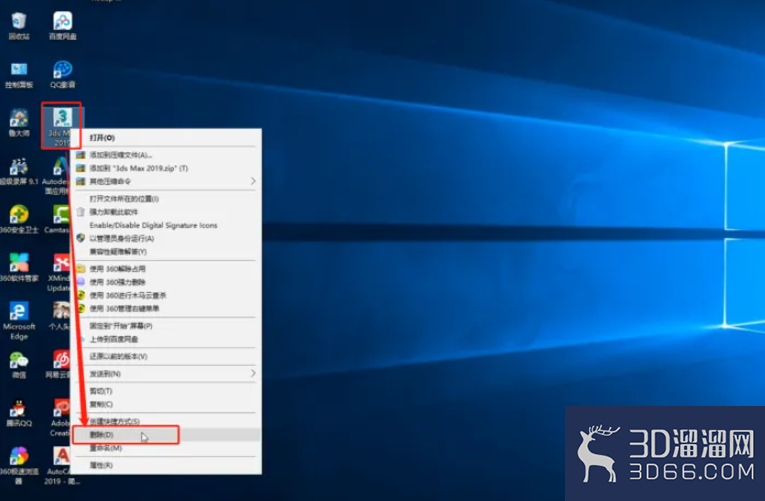Choose 以管理员身份运行(A) entry
This screenshot has height=501, width=765.
pos(166,238)
